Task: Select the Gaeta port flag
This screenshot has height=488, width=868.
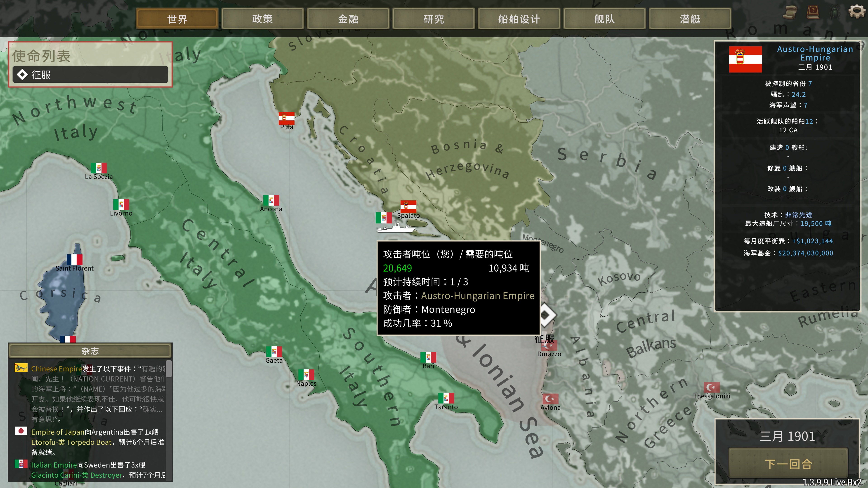Action: click(x=274, y=352)
